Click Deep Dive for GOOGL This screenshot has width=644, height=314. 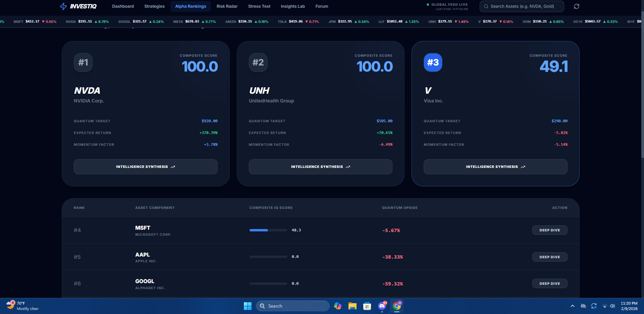pyautogui.click(x=550, y=283)
